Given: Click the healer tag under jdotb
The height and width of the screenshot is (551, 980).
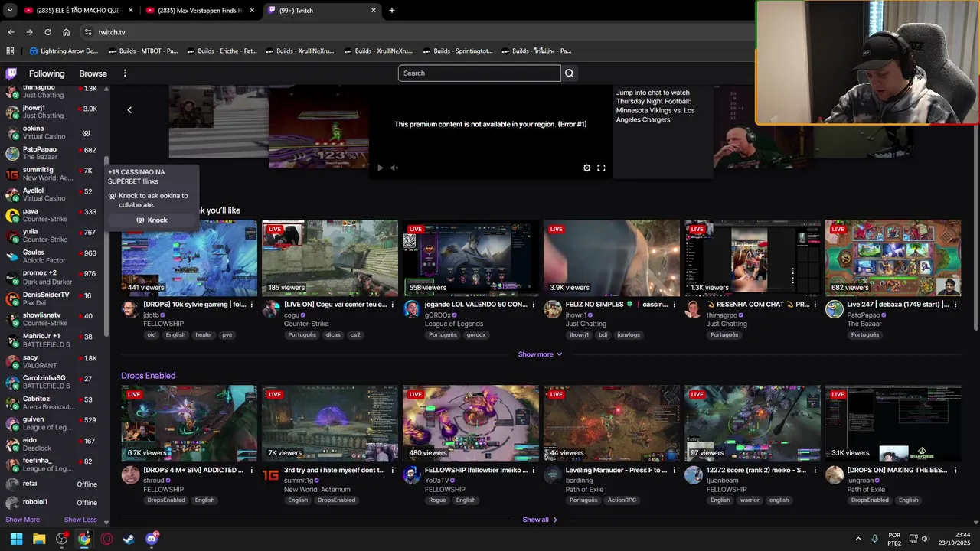Looking at the screenshot, I should (204, 335).
